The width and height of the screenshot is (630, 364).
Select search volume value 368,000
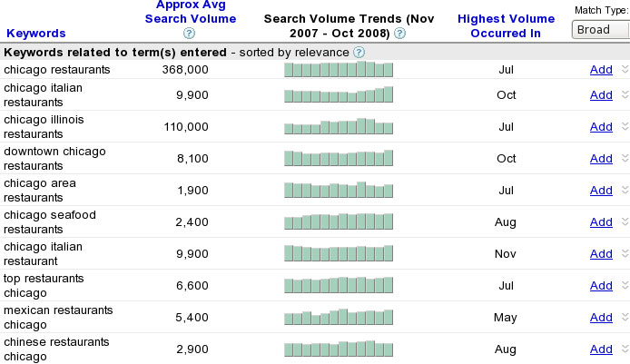click(185, 70)
